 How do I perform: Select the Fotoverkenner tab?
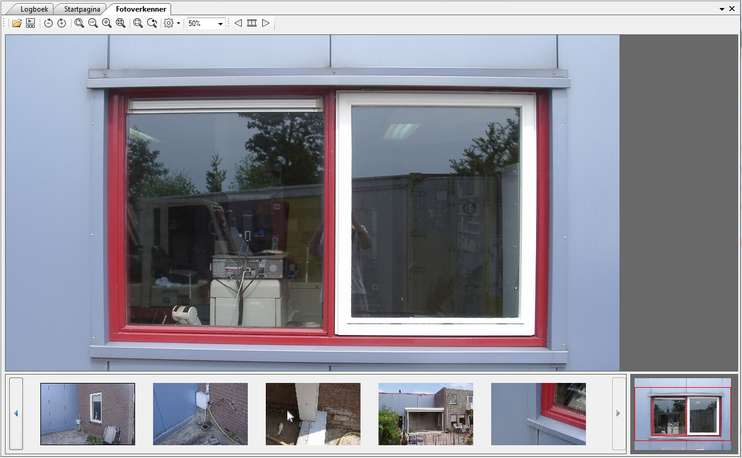point(141,9)
